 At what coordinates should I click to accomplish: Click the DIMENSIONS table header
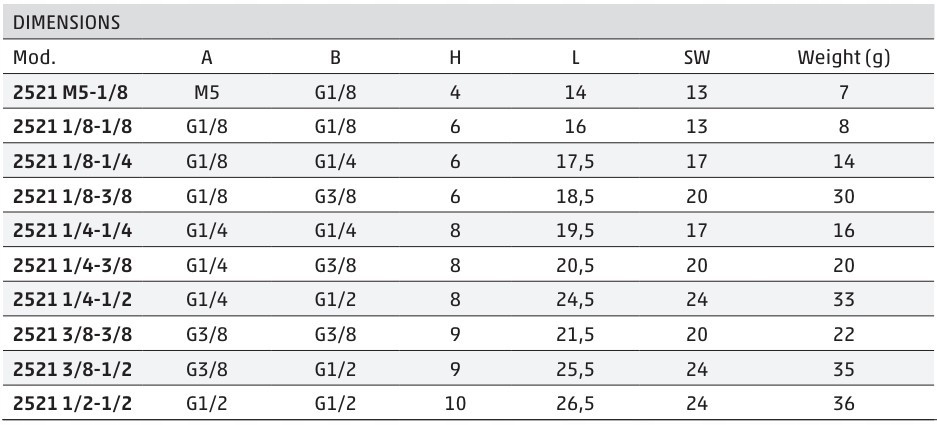pyautogui.click(x=66, y=23)
